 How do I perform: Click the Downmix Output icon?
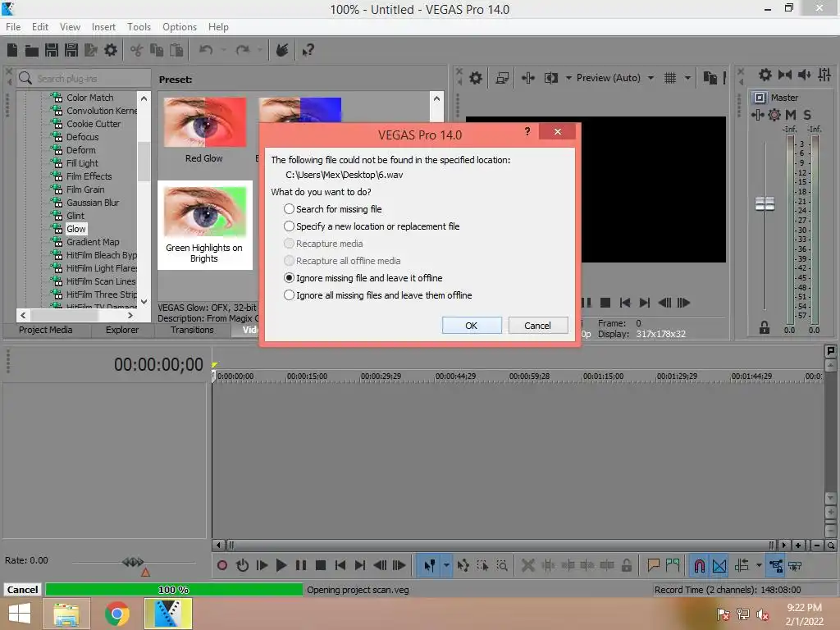785,75
